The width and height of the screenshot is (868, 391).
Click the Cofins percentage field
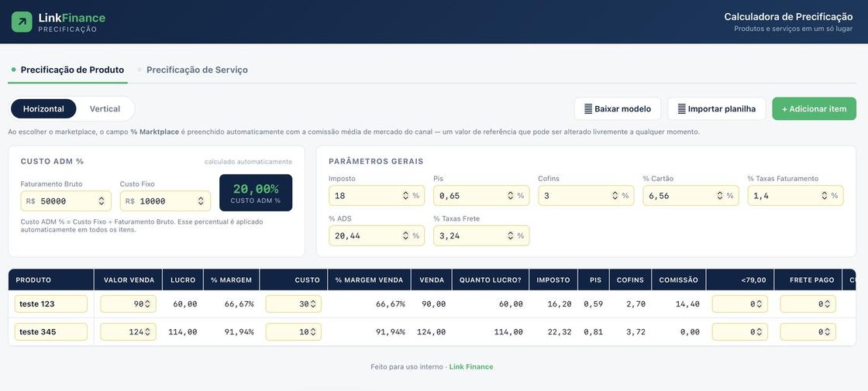tap(586, 196)
